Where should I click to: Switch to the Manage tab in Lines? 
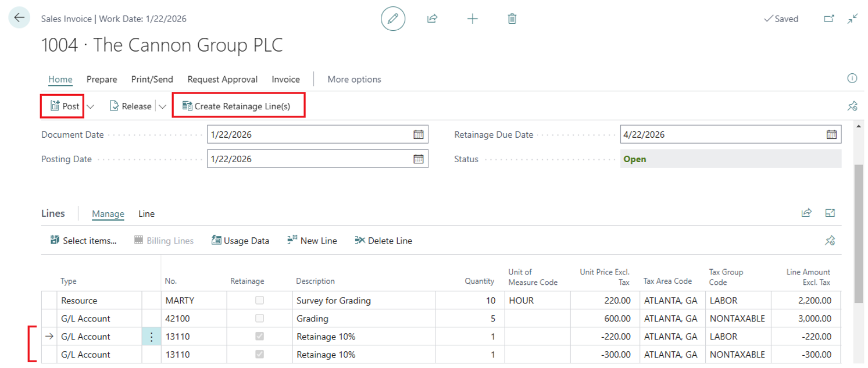click(x=108, y=214)
